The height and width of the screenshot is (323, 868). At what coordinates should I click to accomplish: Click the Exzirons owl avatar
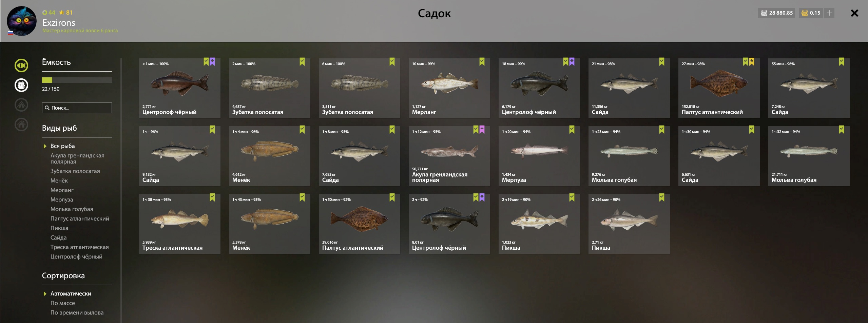click(x=22, y=21)
